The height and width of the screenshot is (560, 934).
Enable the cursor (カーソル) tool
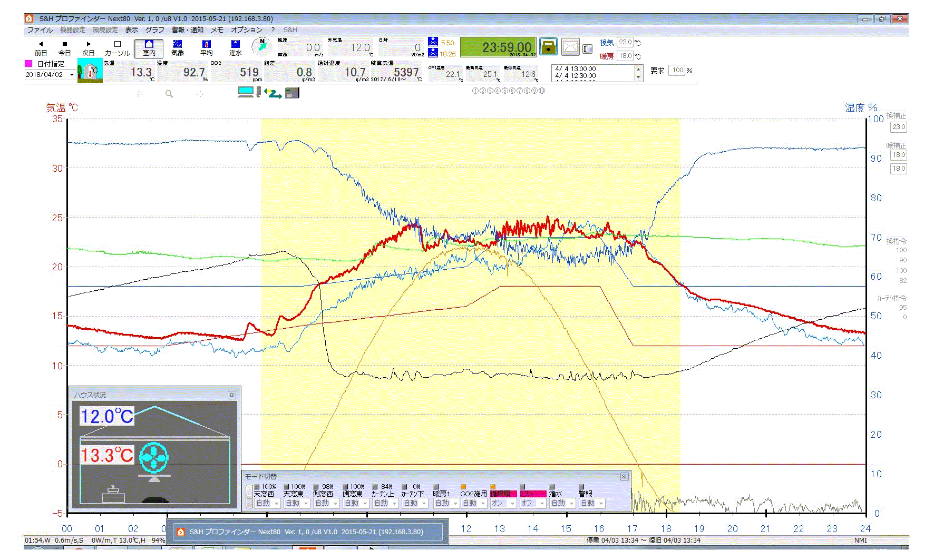click(x=117, y=48)
